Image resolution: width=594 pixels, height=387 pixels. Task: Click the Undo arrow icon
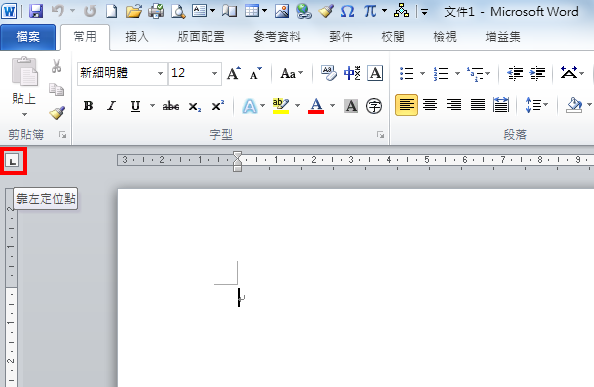[x=58, y=11]
